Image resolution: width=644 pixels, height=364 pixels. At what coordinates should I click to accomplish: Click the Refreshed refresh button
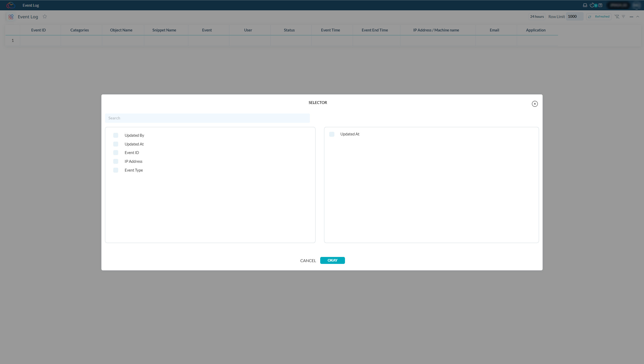(599, 17)
